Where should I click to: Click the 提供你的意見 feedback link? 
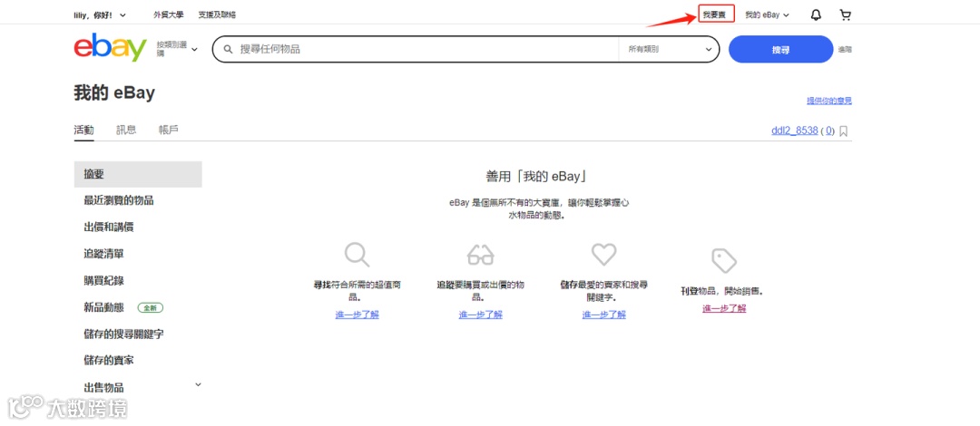tap(828, 101)
